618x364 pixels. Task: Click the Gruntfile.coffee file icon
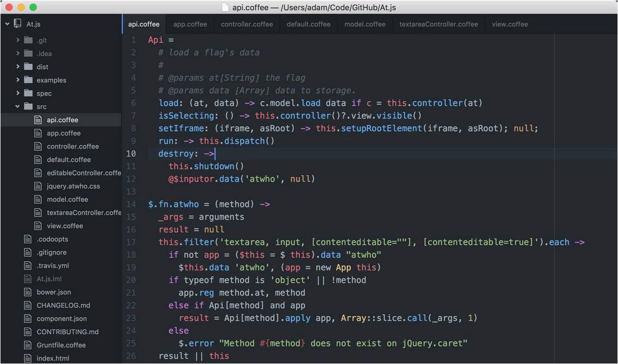[x=28, y=345]
